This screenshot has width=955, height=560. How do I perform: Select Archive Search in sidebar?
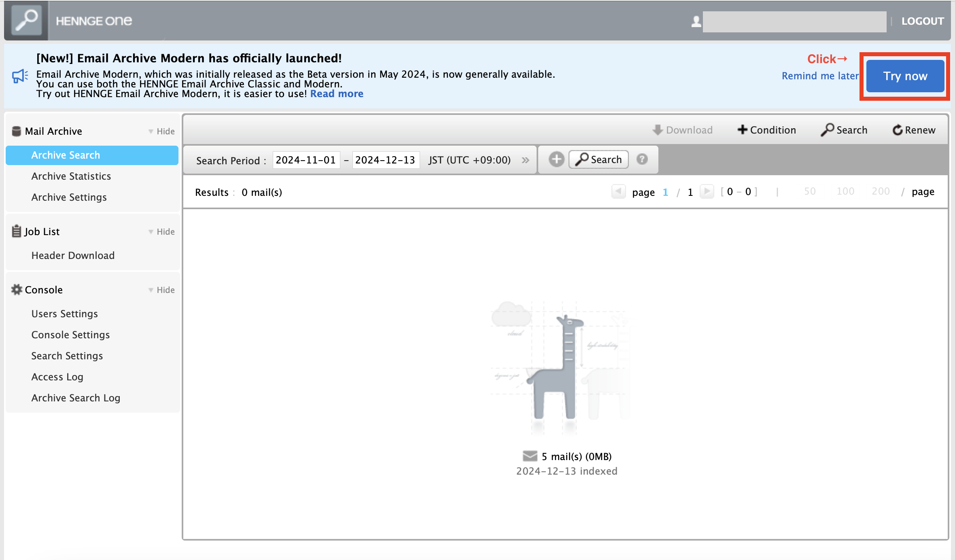[x=92, y=155]
